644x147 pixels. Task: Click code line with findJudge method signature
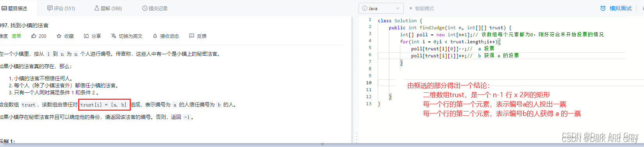pyautogui.click(x=450, y=27)
